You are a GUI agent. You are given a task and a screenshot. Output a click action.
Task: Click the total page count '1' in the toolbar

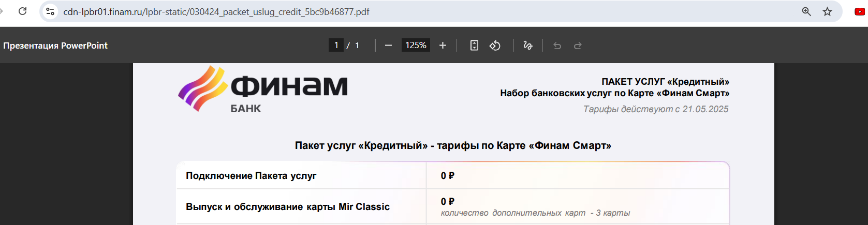point(357,46)
